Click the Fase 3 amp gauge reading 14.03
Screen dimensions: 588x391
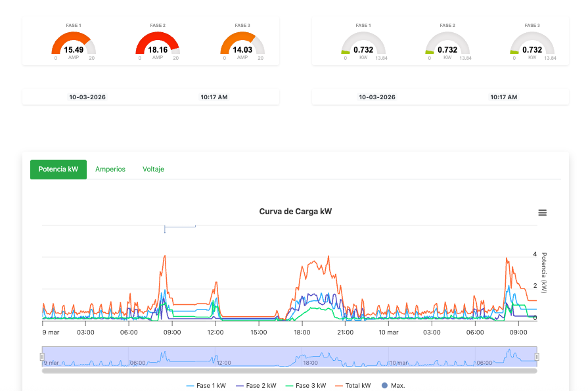pos(242,45)
